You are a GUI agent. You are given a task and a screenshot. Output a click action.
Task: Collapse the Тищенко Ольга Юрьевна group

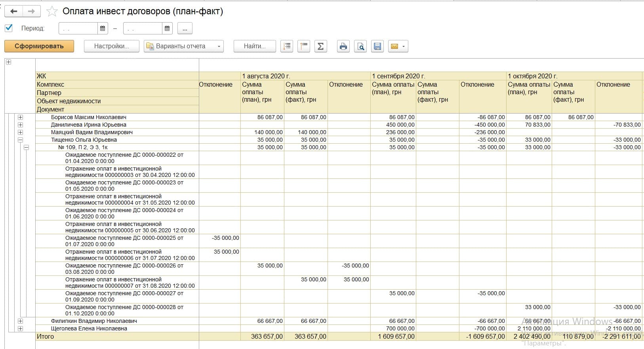[20, 140]
